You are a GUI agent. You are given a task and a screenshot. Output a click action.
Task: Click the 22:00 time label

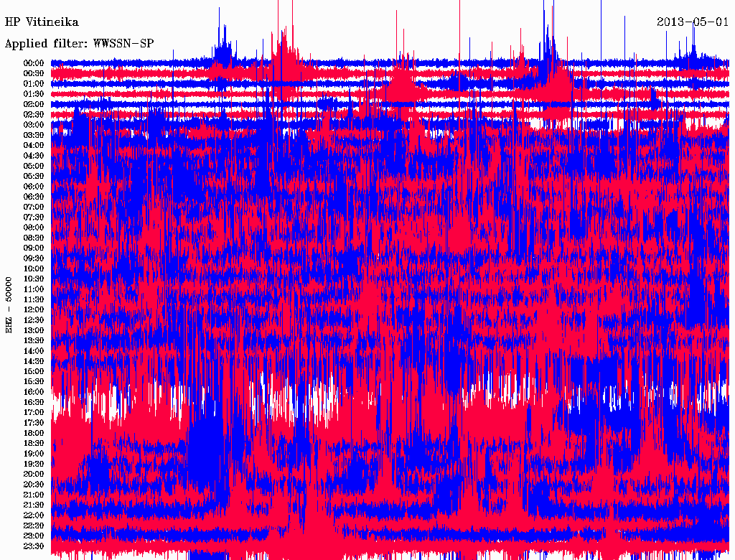point(34,515)
